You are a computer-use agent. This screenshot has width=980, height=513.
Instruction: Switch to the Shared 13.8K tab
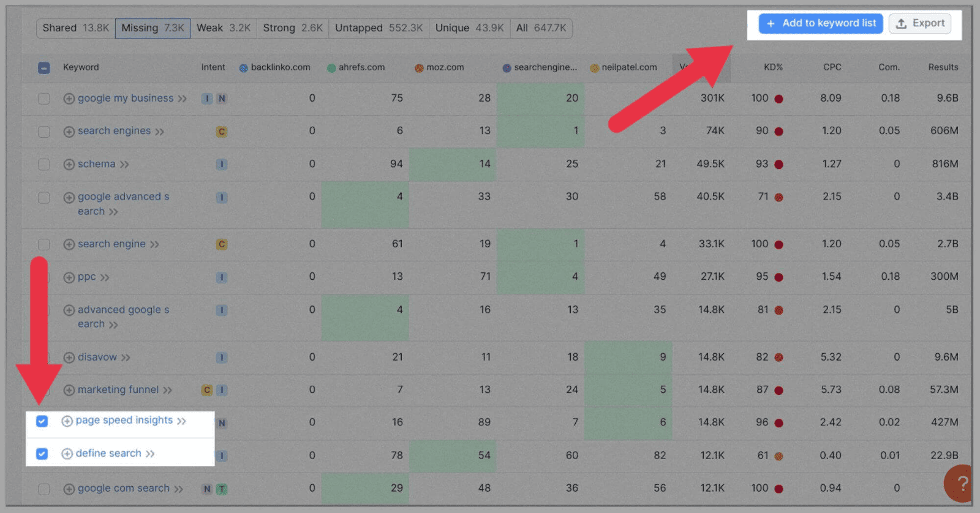[x=76, y=28]
